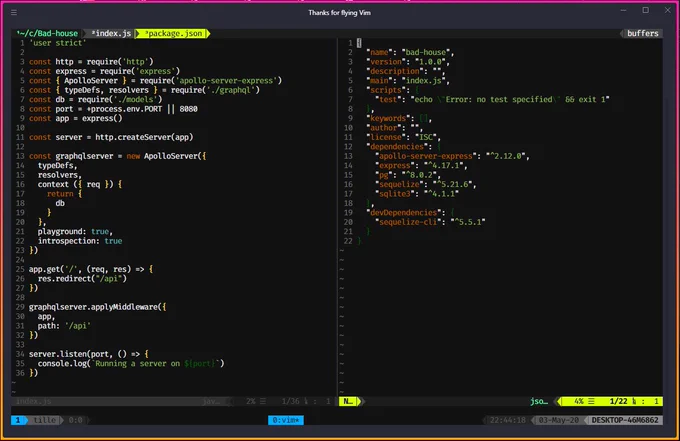The height and width of the screenshot is (441, 680).
Task: Select the package.json buffer tab
Action: 173,33
